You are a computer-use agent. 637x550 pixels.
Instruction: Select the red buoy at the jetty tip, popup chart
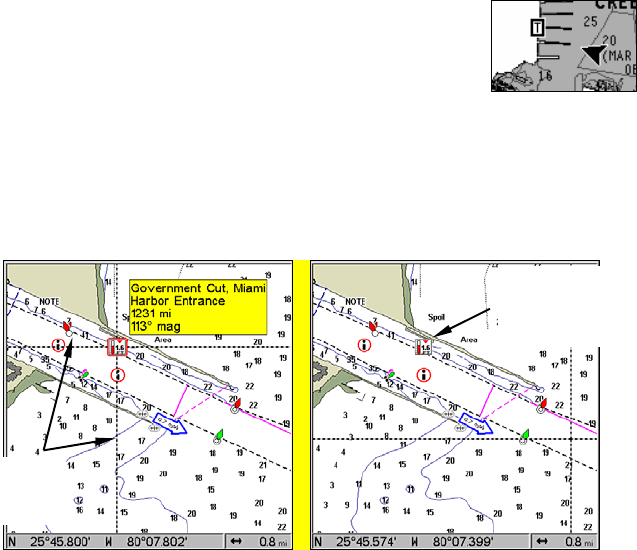click(236, 406)
